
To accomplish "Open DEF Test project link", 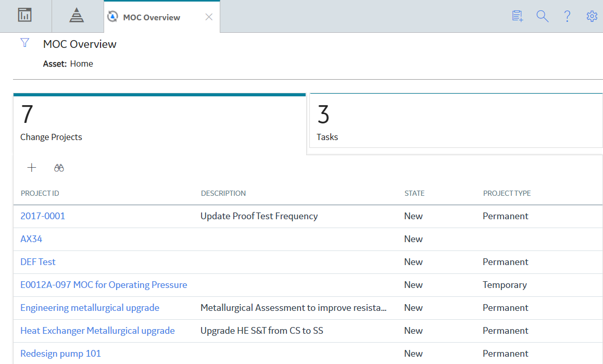I will click(37, 261).
